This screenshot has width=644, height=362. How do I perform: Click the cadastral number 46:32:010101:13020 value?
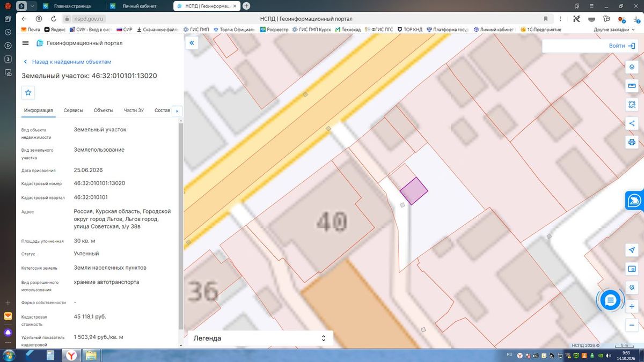(x=100, y=183)
